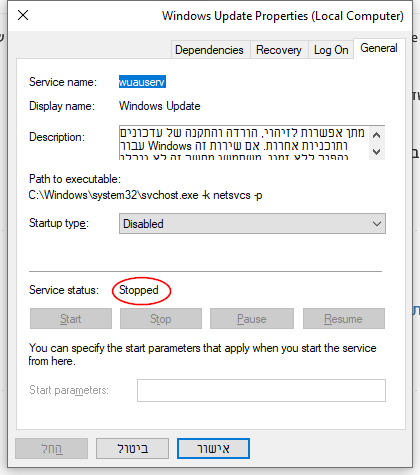
Task: Click the Stop service button
Action: pos(161,319)
